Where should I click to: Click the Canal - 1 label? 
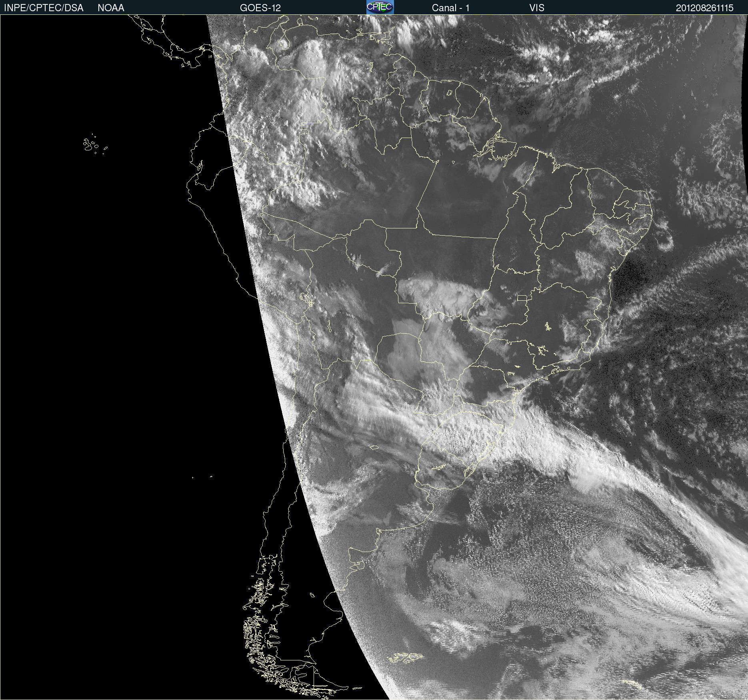pyautogui.click(x=451, y=8)
